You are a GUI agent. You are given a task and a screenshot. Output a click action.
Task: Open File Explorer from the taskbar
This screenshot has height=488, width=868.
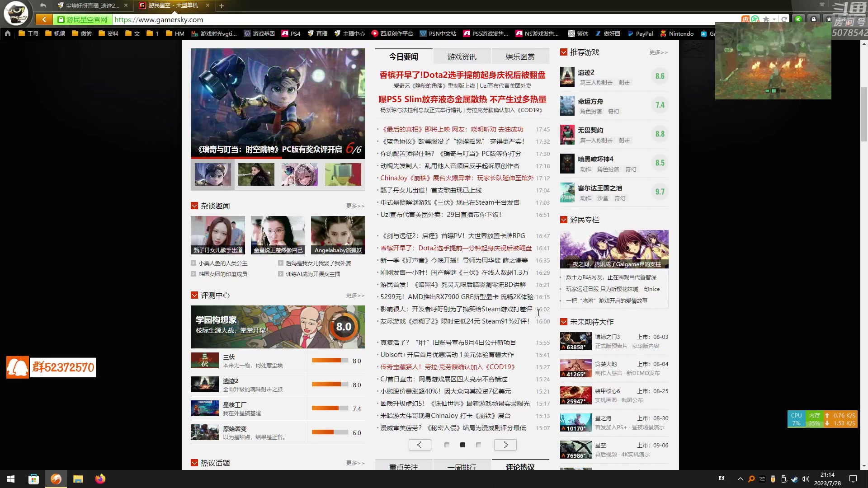(x=78, y=479)
